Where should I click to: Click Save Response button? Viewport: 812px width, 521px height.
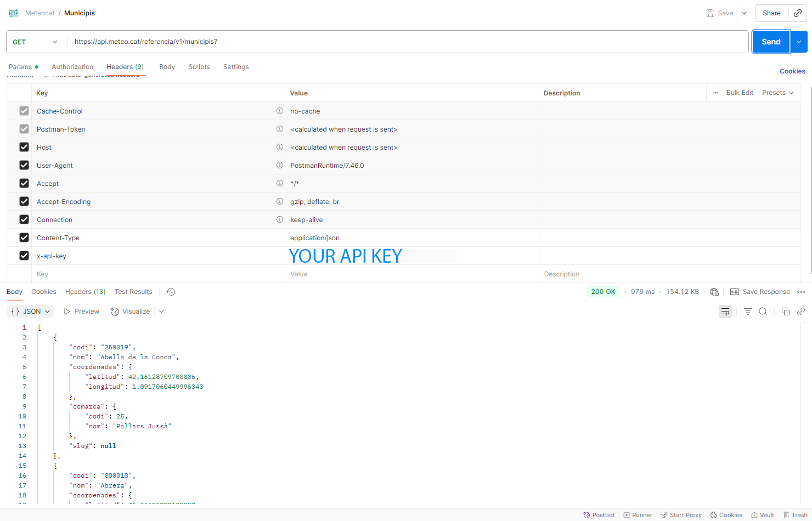(x=760, y=292)
